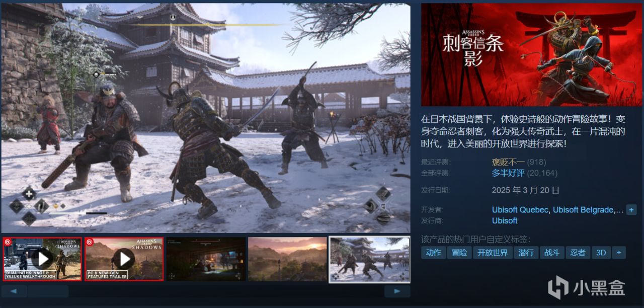The width and height of the screenshot is (644, 308).
Task: Click the game description paragraph
Action: coord(524,131)
